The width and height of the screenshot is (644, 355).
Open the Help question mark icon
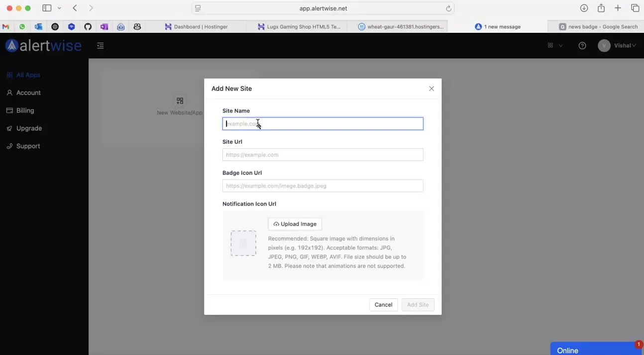click(582, 45)
